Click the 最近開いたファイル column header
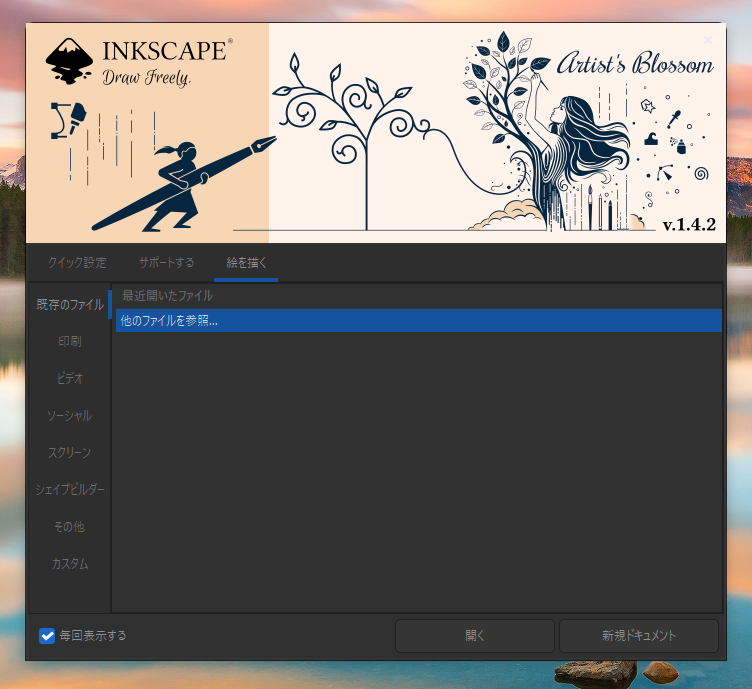Screen dimensions: 752x689 (418, 296)
